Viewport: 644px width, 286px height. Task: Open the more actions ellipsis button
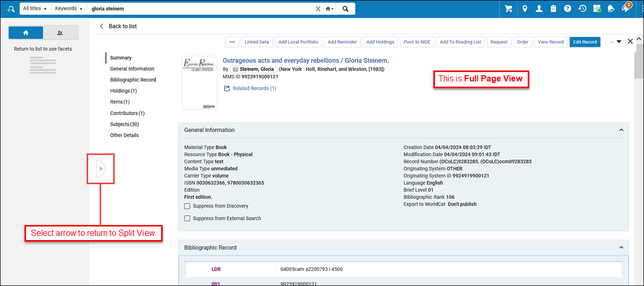pyautogui.click(x=232, y=42)
